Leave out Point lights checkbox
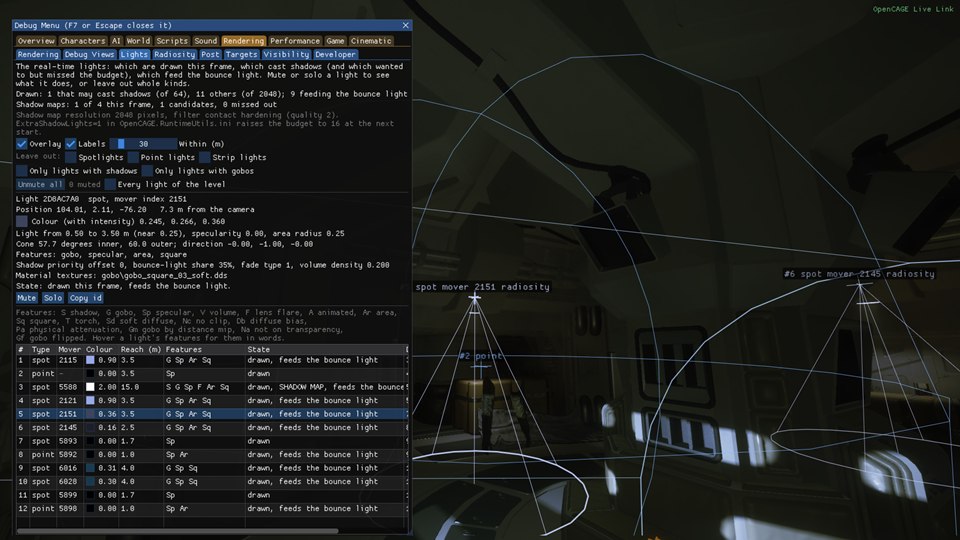The height and width of the screenshot is (540, 960). (133, 157)
